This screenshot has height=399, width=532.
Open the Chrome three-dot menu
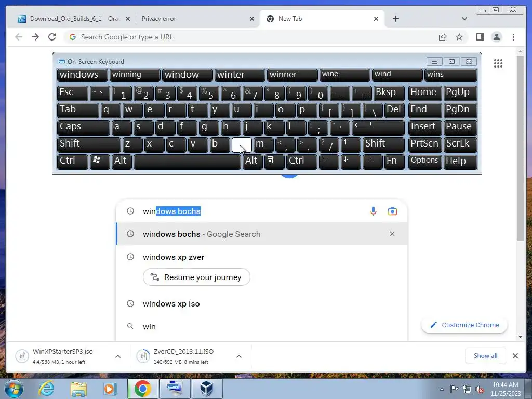pyautogui.click(x=513, y=37)
